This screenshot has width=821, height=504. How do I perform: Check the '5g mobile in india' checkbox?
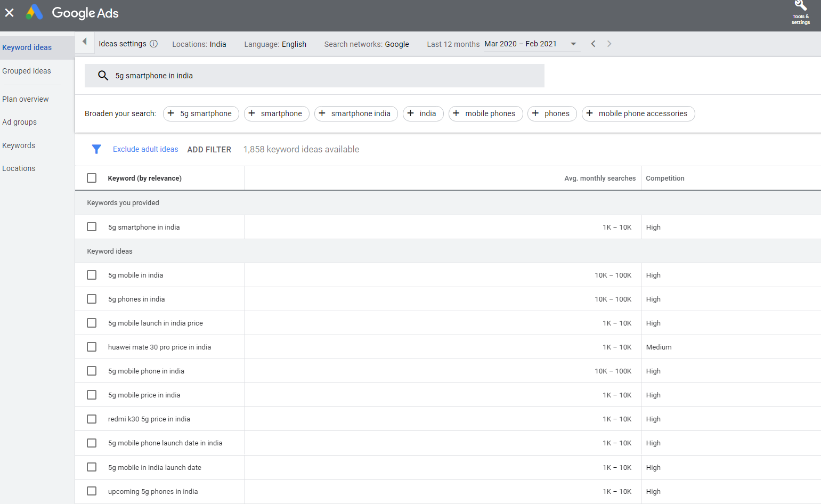click(x=92, y=275)
